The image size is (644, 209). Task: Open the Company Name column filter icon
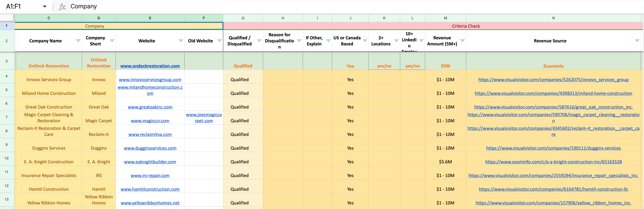(x=78, y=41)
